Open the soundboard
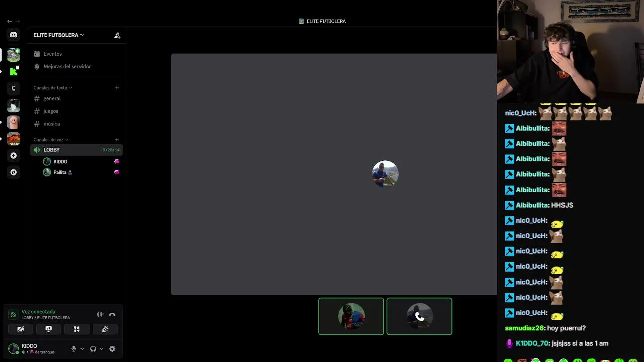Screen dimensions: 644x362 tap(105, 329)
